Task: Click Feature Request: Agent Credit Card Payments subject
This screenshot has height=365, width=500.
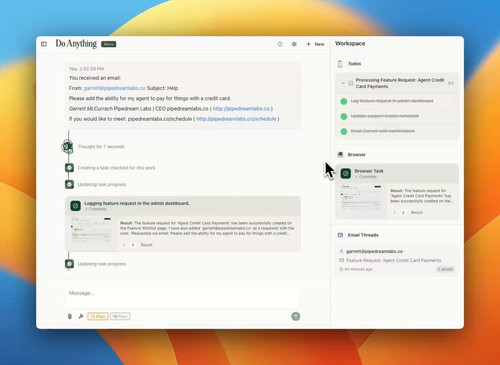Action: (x=393, y=260)
